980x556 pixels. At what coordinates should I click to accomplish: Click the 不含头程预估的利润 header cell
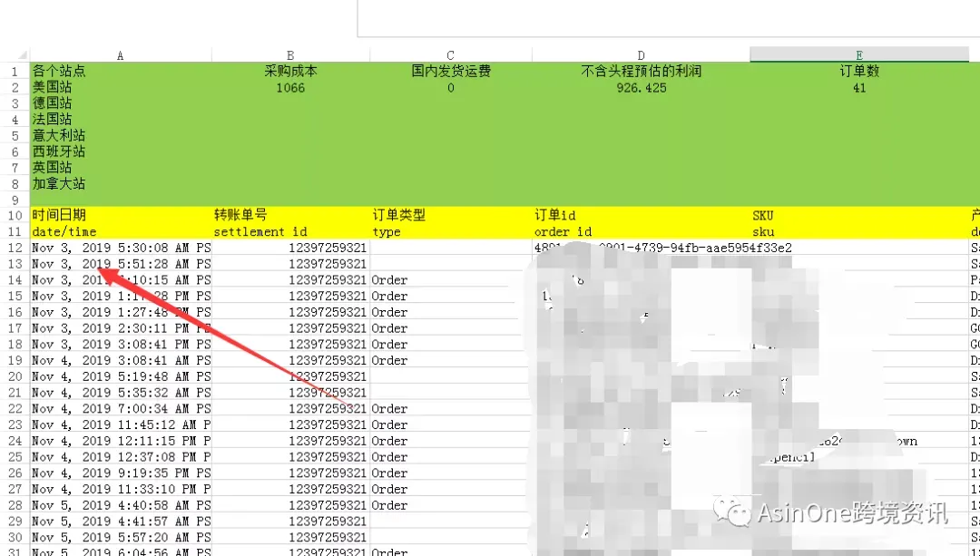point(642,72)
